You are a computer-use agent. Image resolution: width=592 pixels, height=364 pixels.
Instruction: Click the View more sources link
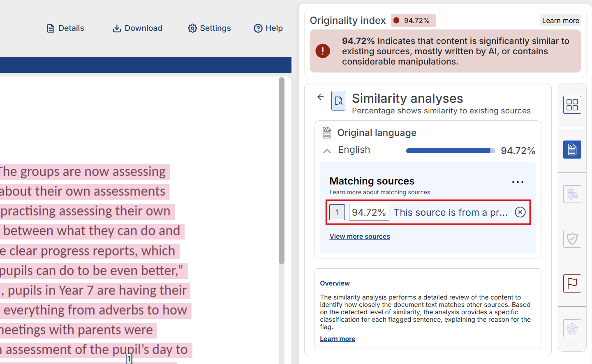pos(359,236)
